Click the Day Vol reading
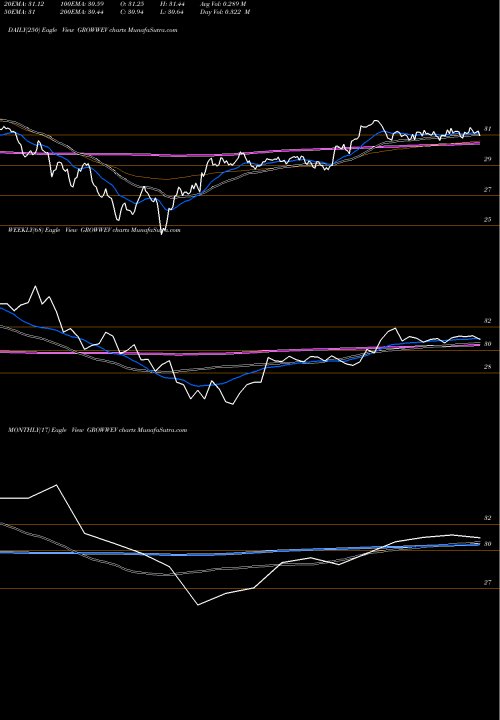The height and width of the screenshot is (720, 500). [x=225, y=12]
